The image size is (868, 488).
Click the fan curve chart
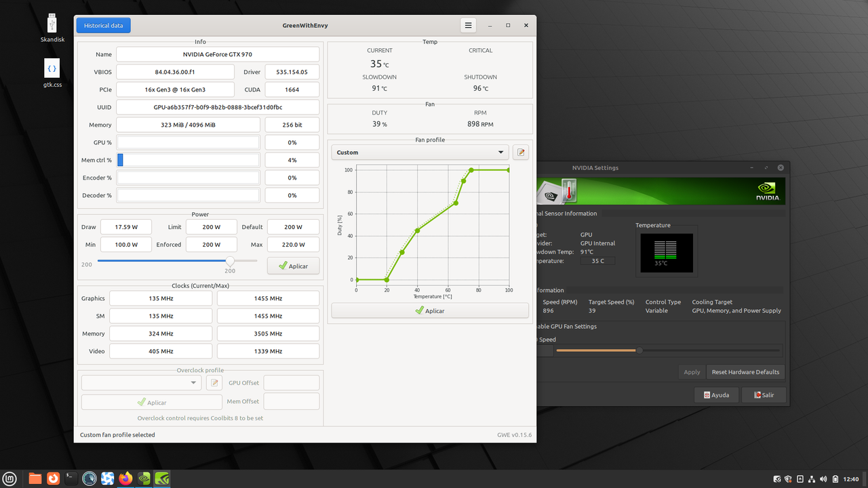click(x=432, y=224)
